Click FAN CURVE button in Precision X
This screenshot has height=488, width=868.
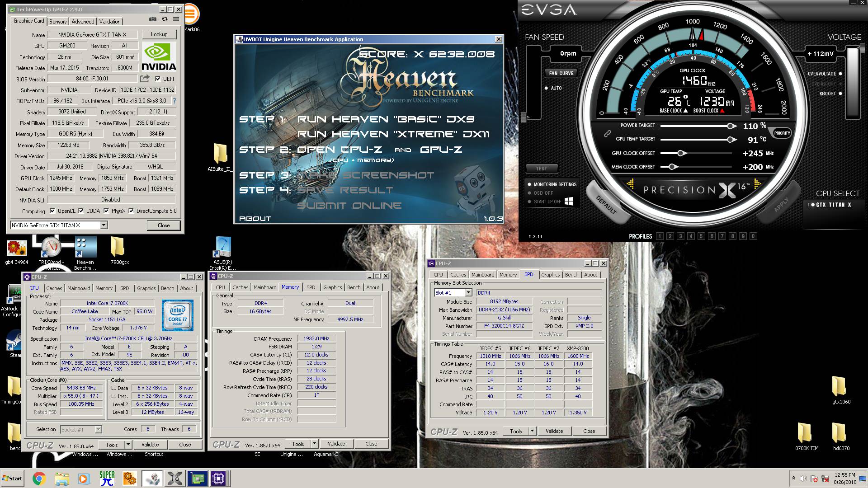[561, 73]
